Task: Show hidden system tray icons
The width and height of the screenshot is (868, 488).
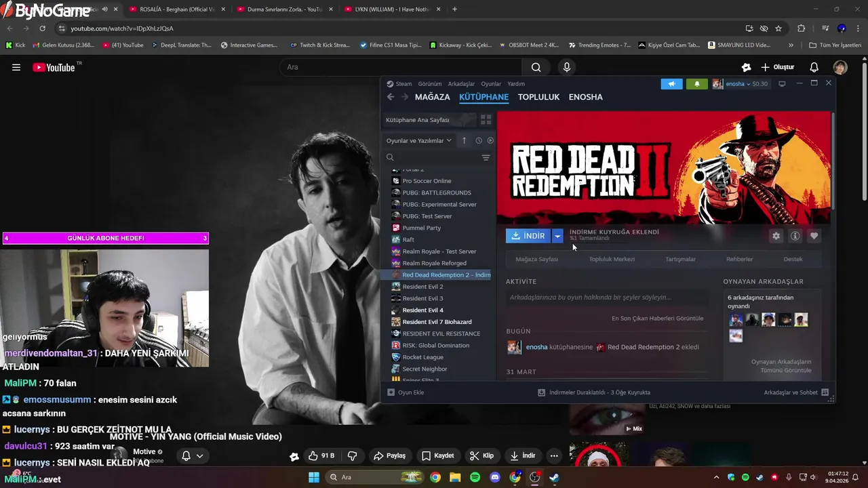Action: 717,477
